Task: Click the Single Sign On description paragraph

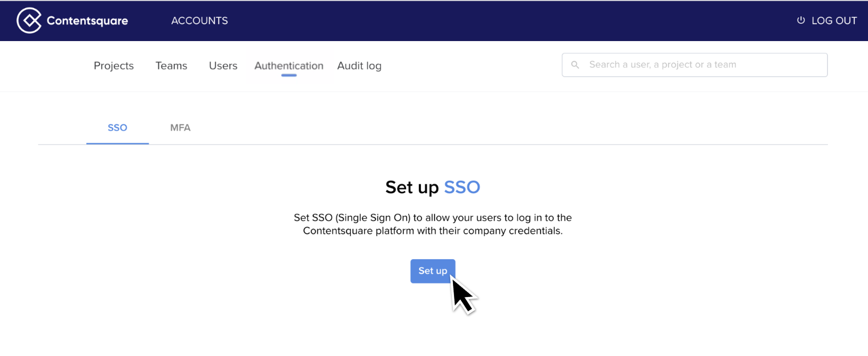Action: coord(433,224)
